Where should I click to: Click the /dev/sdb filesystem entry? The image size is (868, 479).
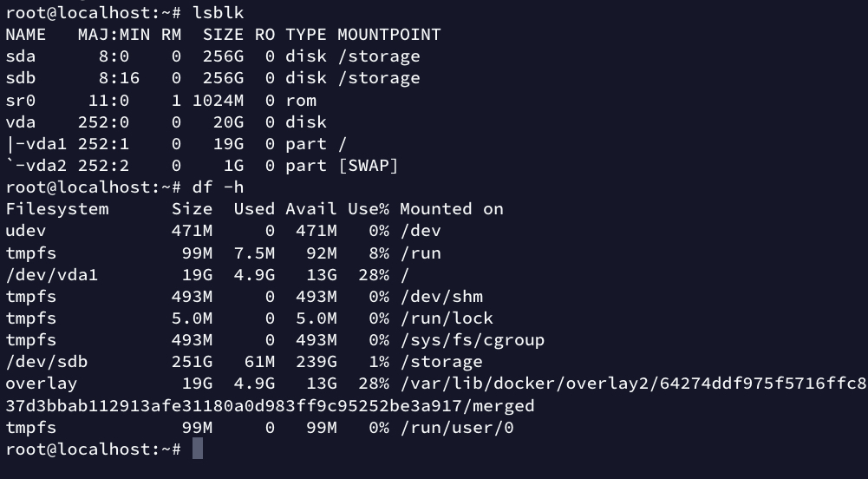[x=47, y=362]
